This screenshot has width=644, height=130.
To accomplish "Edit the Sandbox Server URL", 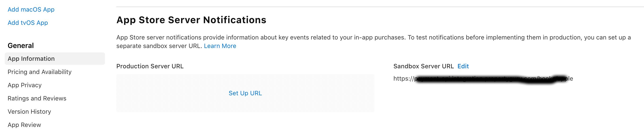I will [463, 66].
